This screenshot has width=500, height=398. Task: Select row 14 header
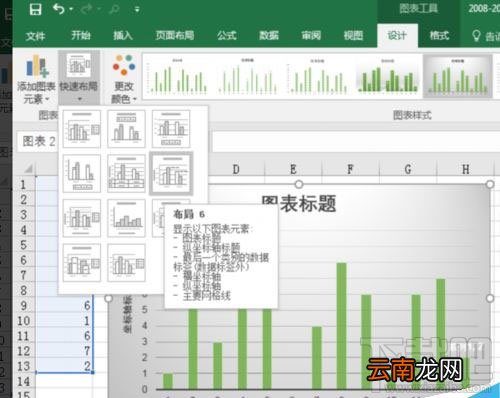(x=23, y=381)
